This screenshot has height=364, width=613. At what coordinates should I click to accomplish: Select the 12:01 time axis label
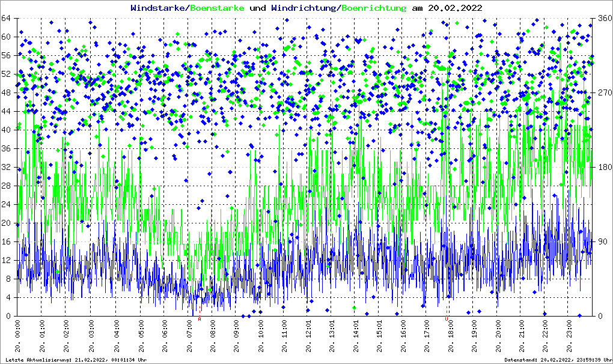point(308,338)
